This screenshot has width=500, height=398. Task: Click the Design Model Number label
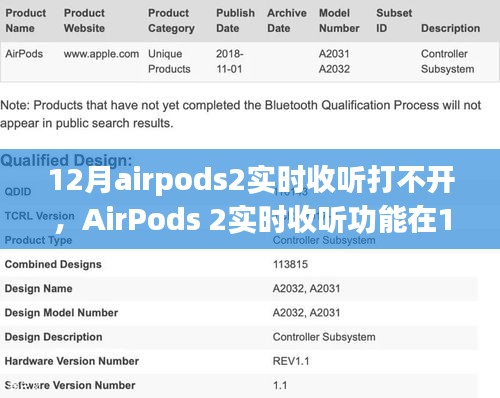[x=61, y=313]
